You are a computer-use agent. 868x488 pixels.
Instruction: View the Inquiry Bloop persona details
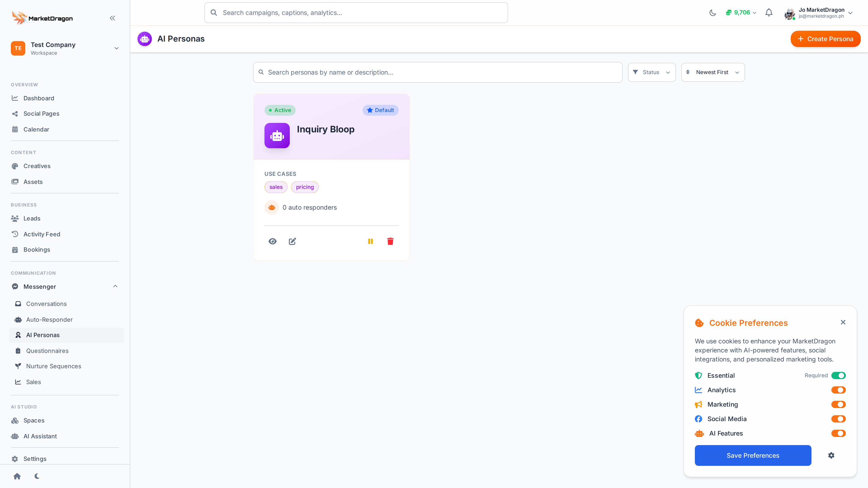[x=273, y=242]
